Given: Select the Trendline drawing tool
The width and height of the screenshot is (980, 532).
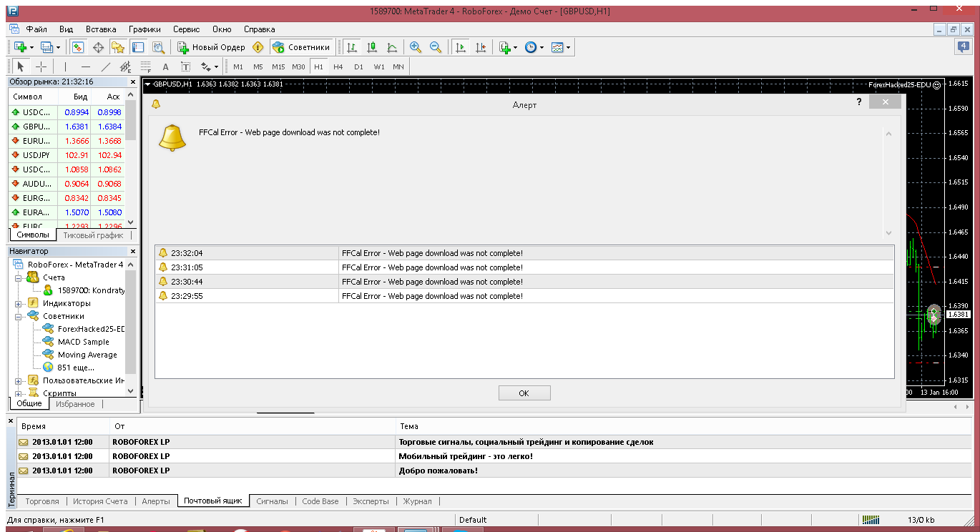Looking at the screenshot, I should coord(105,66).
